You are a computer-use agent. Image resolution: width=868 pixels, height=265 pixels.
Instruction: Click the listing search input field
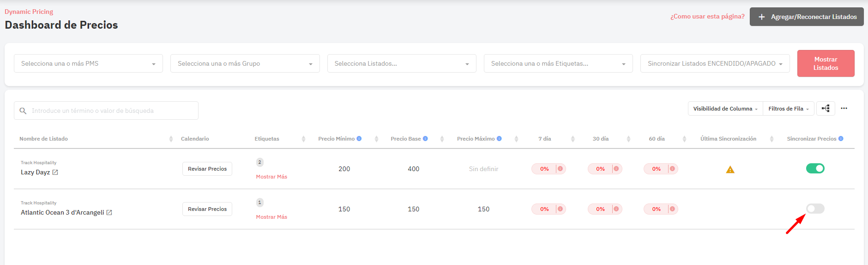pos(106,111)
